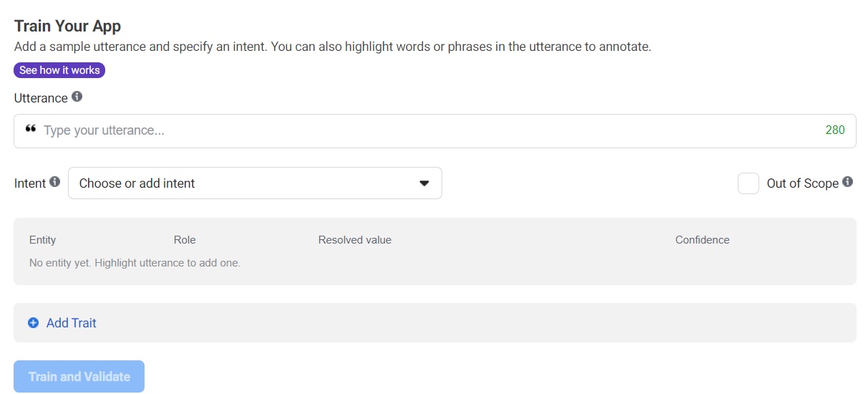Click the Train Your App heading
Image resolution: width=868 pixels, height=394 pixels.
pos(67,27)
